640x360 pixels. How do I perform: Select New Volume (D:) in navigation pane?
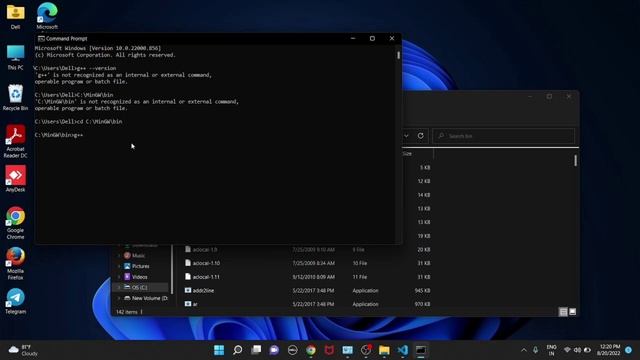pos(146,298)
